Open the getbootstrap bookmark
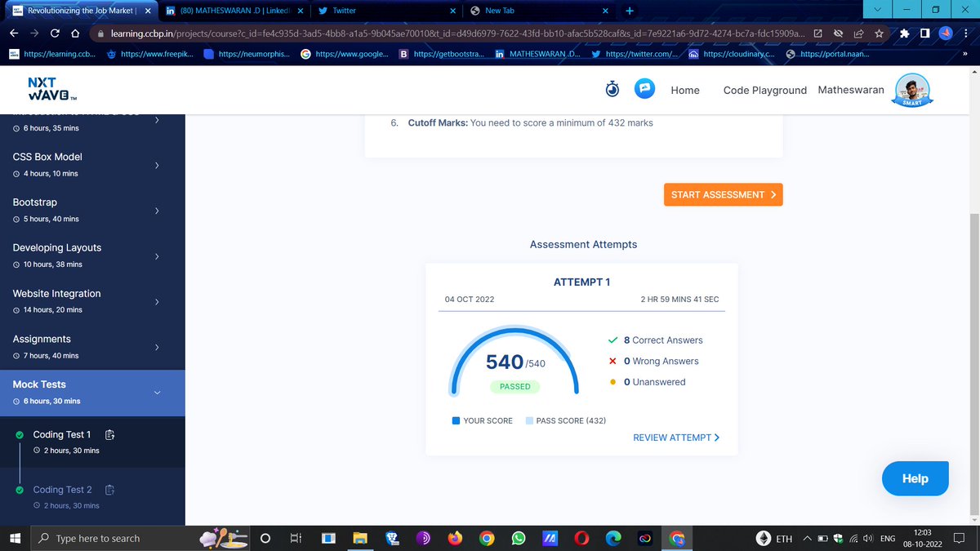The image size is (980, 551). [x=443, y=55]
